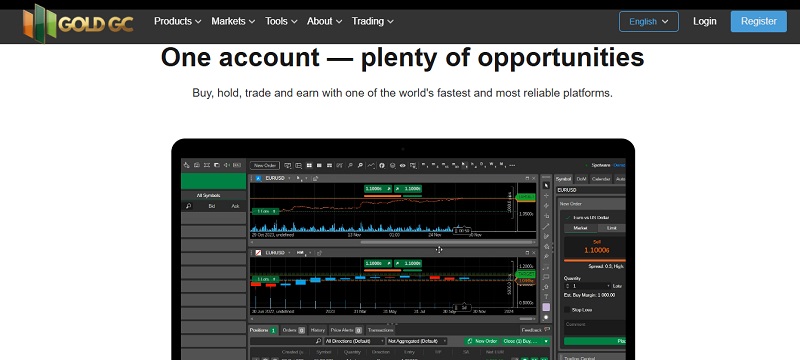Click the search icon beside the Bid column
This screenshot has width=800, height=360.
pos(188,206)
